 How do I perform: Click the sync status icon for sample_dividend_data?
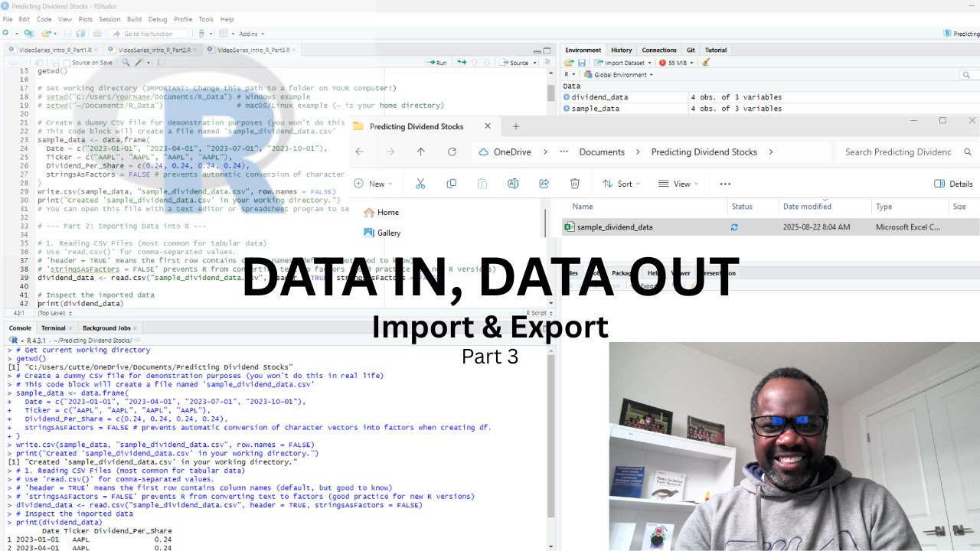point(734,227)
